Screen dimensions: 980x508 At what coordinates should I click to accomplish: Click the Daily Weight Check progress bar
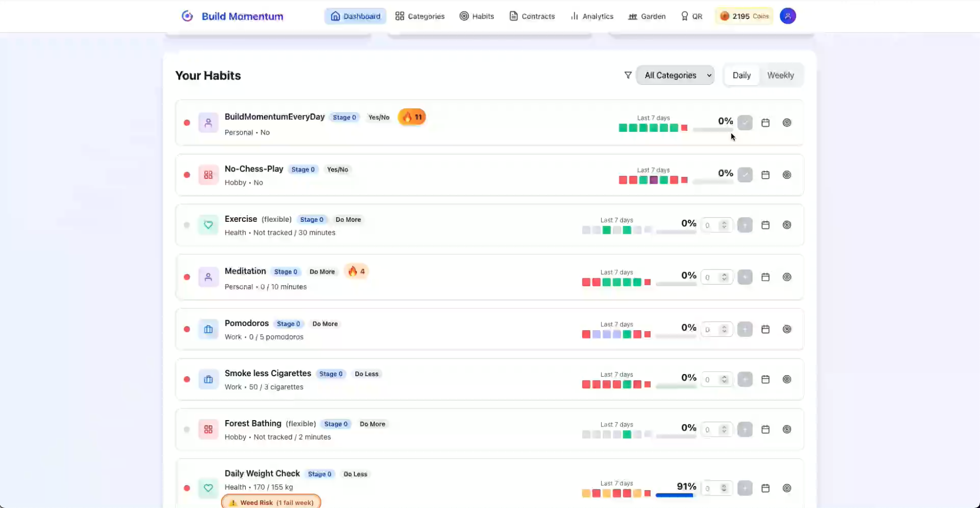[675, 494]
